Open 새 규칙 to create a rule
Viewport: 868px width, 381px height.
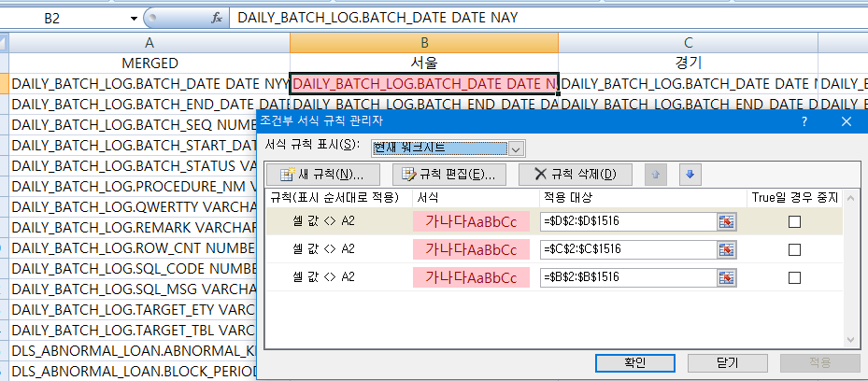click(x=322, y=175)
